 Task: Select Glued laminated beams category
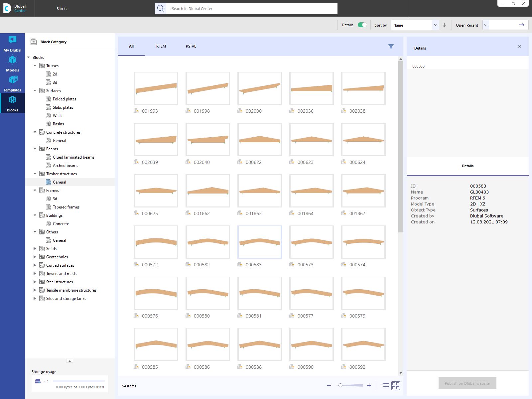(x=73, y=157)
